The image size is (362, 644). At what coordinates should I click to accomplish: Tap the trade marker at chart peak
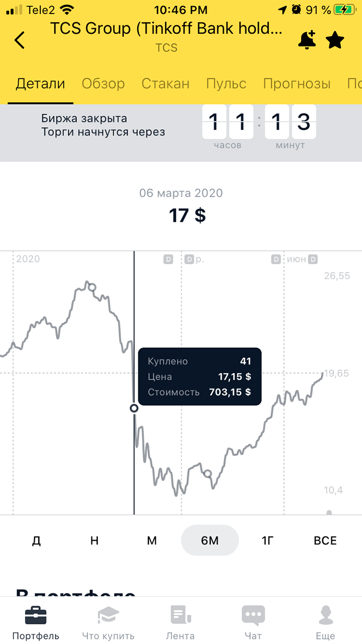click(92, 287)
